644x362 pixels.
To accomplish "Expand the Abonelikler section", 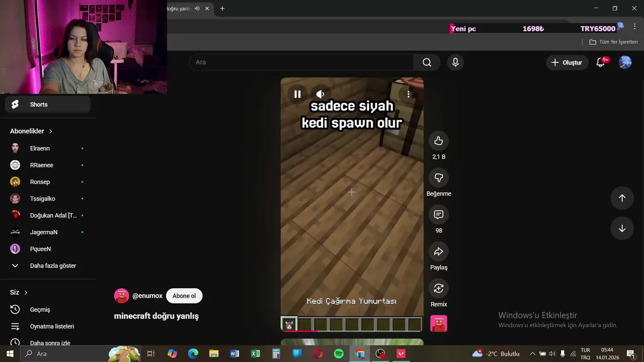I will point(31,131).
